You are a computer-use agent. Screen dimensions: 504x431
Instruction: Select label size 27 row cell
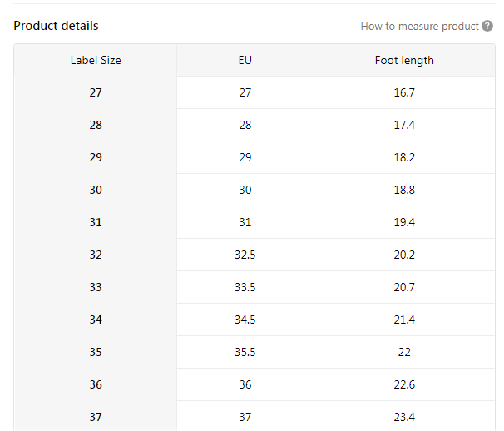96,92
